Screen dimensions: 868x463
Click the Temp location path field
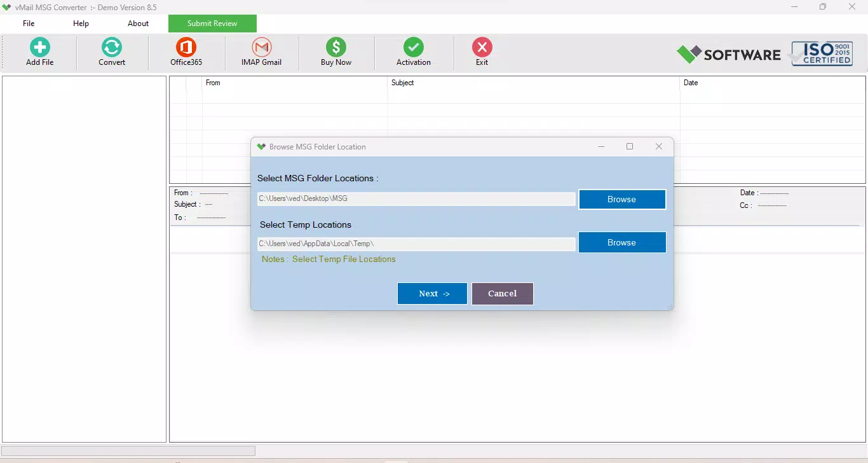(x=416, y=244)
